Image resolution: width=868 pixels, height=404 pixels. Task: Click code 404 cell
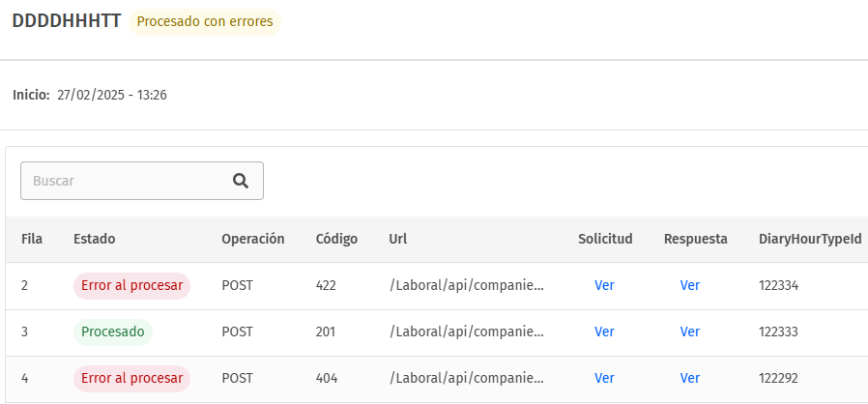(327, 379)
